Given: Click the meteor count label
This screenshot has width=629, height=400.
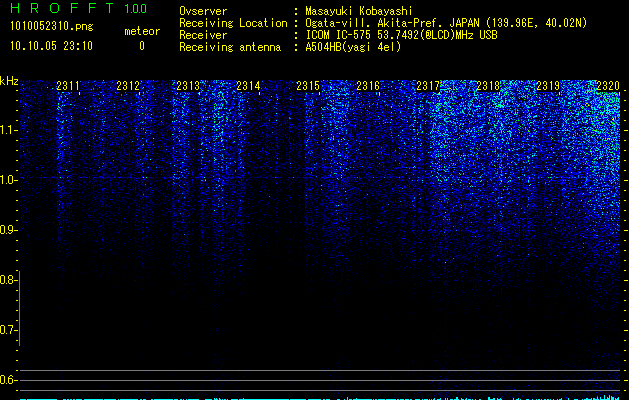Looking at the screenshot, I should (x=142, y=31).
